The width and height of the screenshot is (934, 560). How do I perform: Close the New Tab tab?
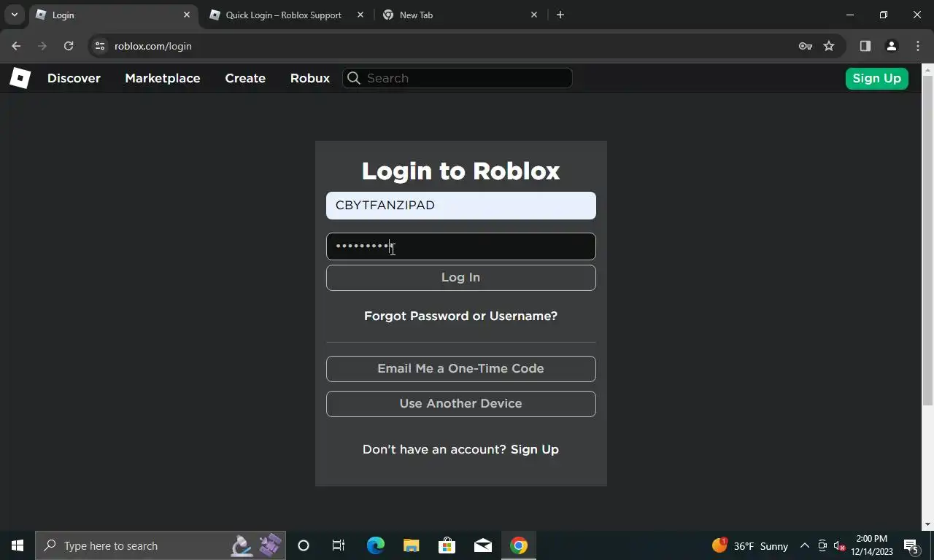click(534, 15)
